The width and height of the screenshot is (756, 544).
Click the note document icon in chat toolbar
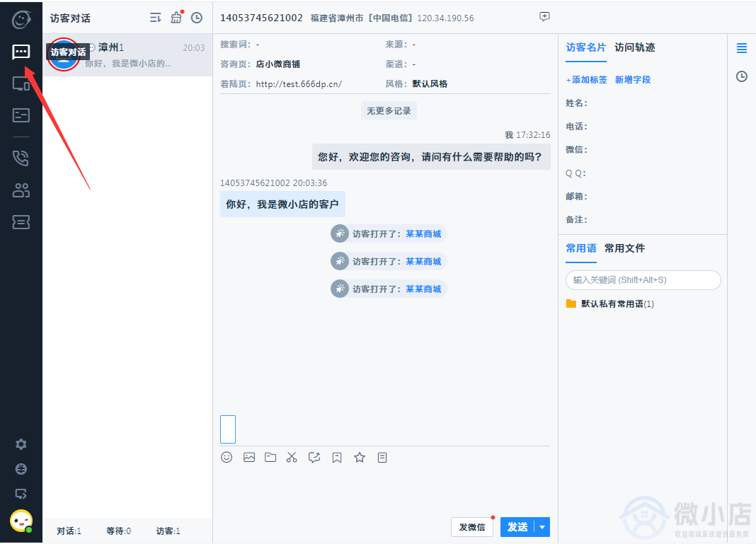coord(382,457)
